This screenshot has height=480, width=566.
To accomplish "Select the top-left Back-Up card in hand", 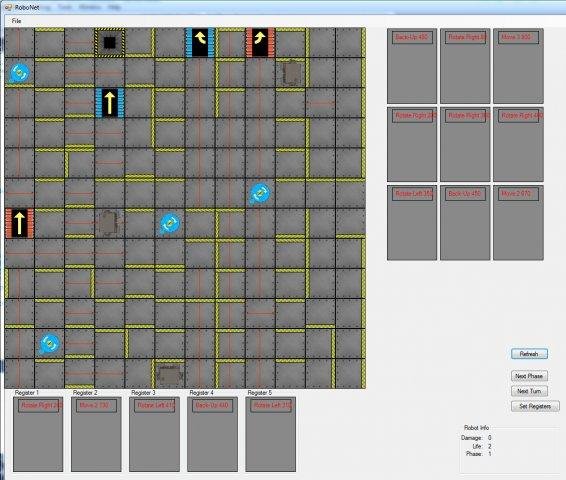I will pos(412,66).
